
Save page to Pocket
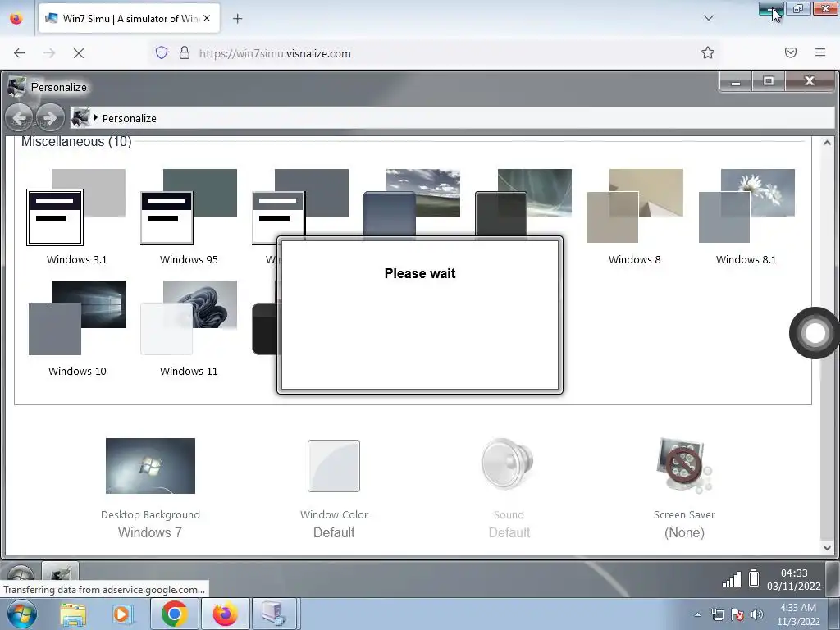pos(791,52)
